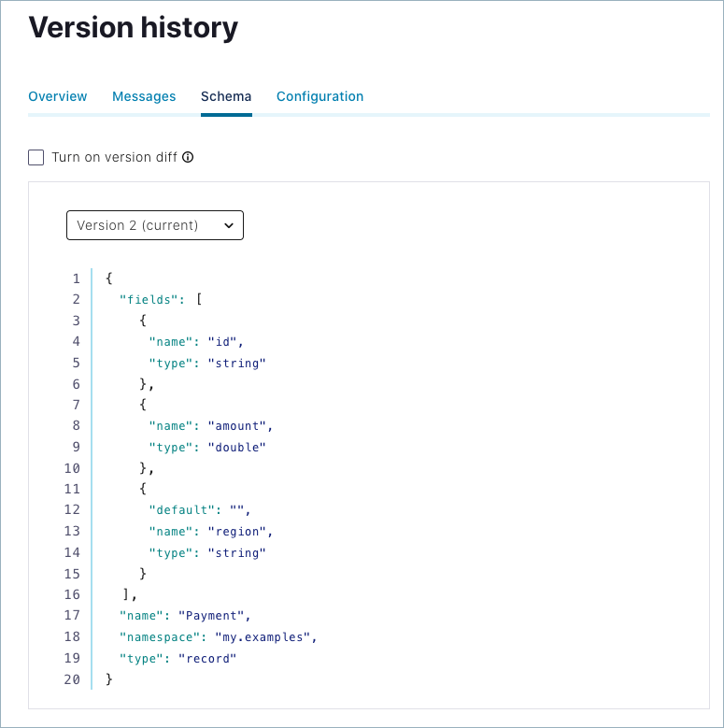Image resolution: width=724 pixels, height=728 pixels.
Task: Click line number 1 in the gutter
Action: pyautogui.click(x=76, y=278)
